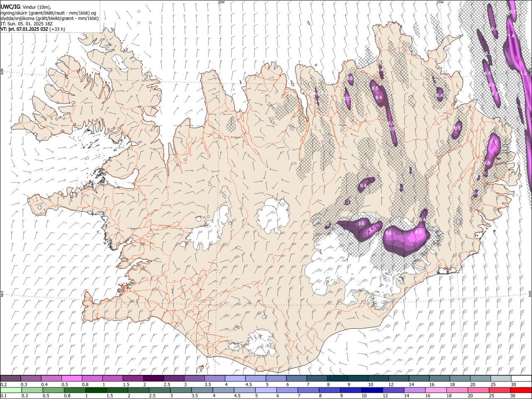532x399 pixels.
Task: Click the 'VT: þri. 07.01.2025 03Z' valid time
Action: tap(24, 29)
